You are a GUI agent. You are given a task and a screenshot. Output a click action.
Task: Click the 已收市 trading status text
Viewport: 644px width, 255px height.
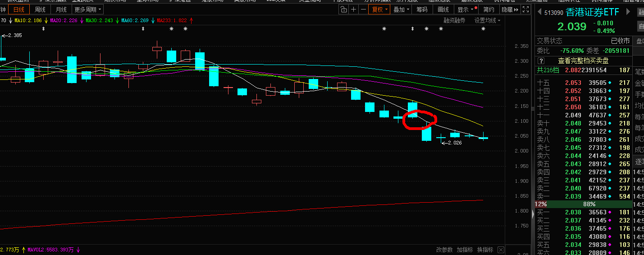[x=620, y=41]
